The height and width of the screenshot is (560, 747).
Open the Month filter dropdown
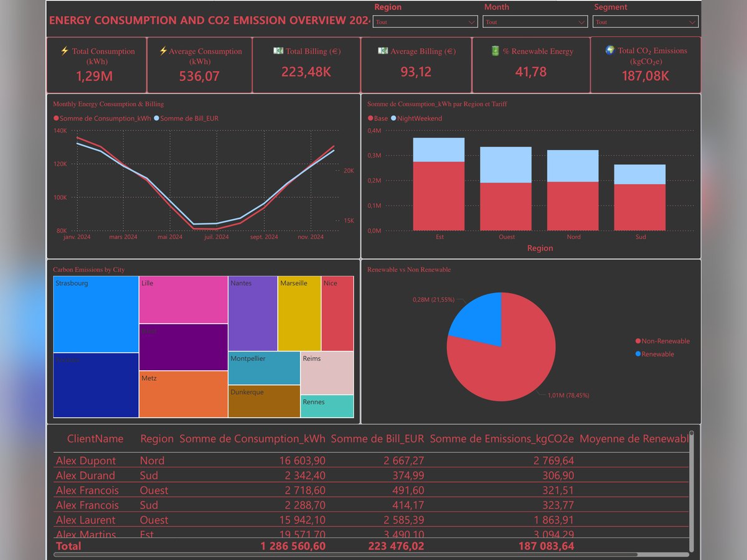(581, 21)
